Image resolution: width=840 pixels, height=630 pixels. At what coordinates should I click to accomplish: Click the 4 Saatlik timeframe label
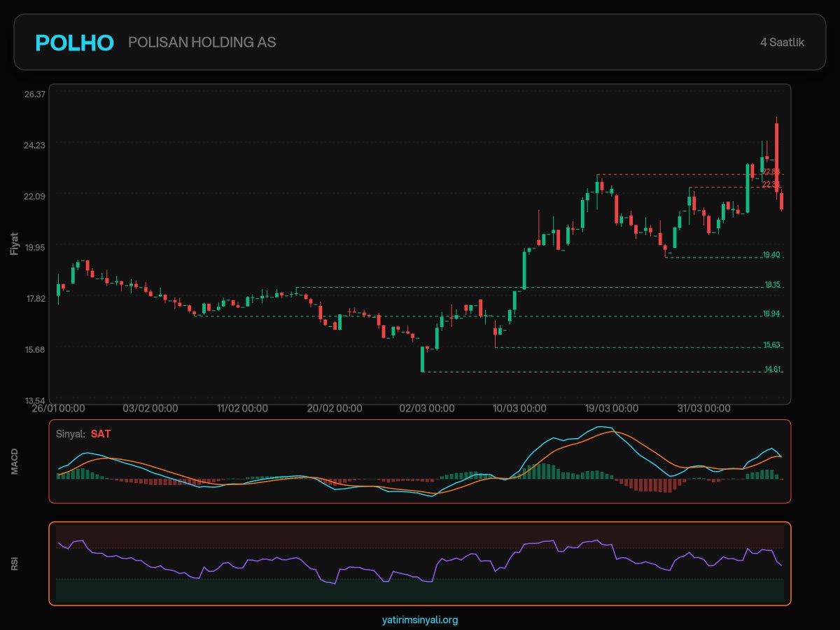[782, 43]
